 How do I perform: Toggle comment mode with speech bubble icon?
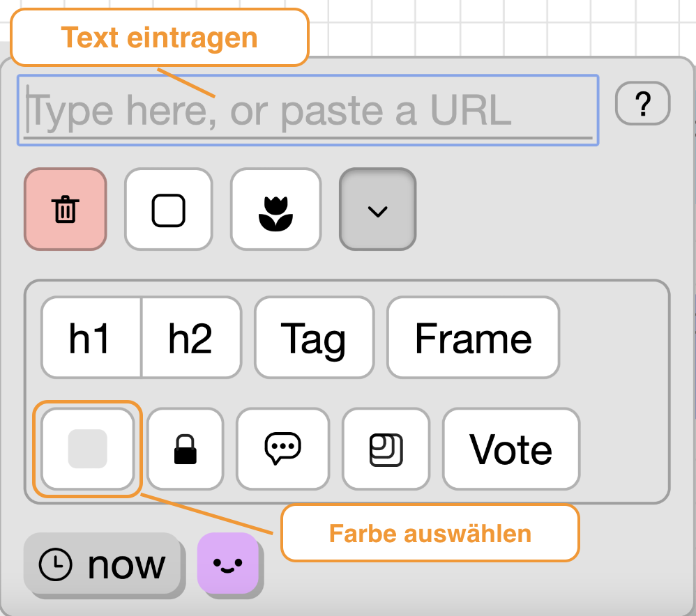coord(282,449)
